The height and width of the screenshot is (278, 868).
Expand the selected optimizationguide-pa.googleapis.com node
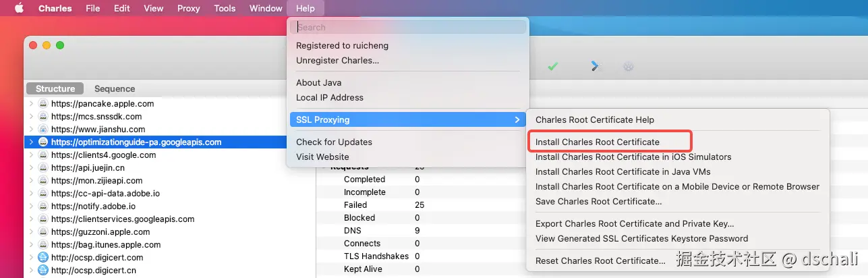(x=31, y=142)
